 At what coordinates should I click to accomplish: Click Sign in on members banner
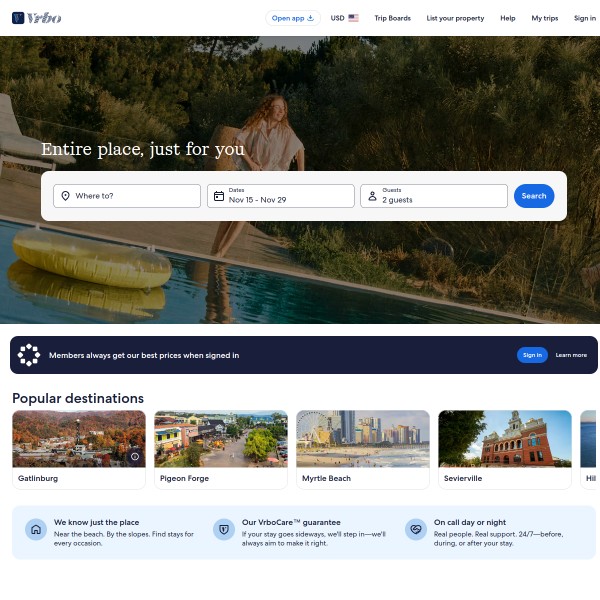coord(532,355)
